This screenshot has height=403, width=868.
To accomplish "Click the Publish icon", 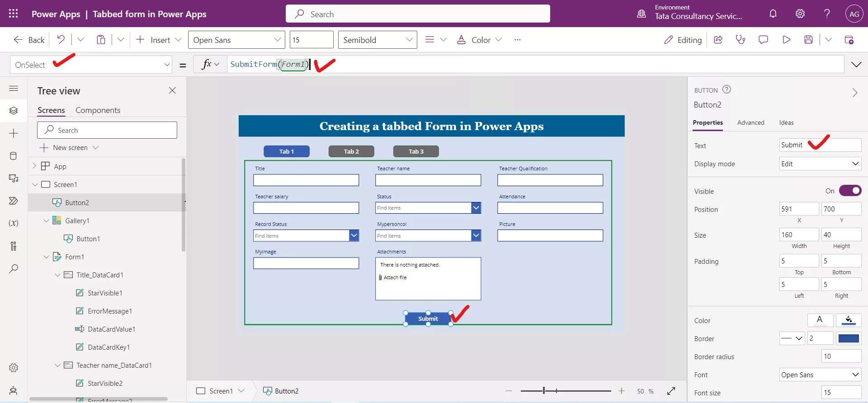I will [849, 40].
